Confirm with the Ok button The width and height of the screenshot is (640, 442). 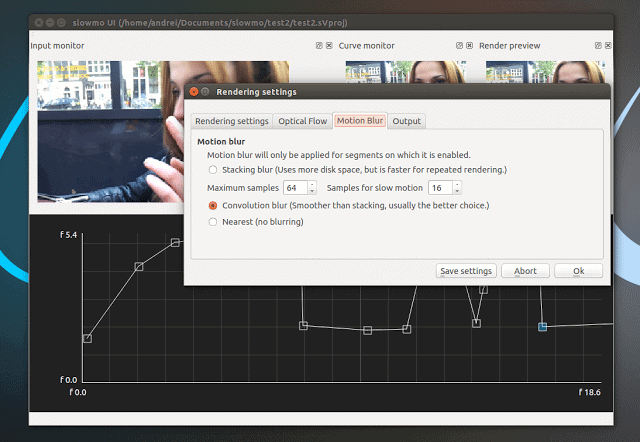578,271
